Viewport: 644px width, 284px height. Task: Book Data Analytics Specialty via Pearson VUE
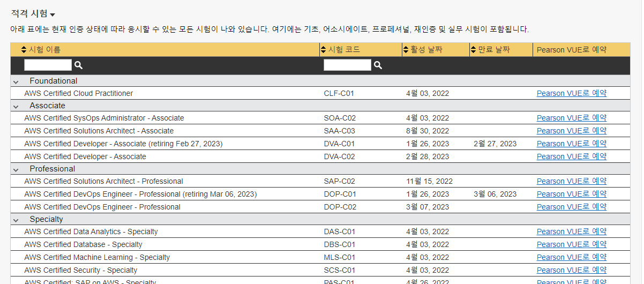(572, 231)
